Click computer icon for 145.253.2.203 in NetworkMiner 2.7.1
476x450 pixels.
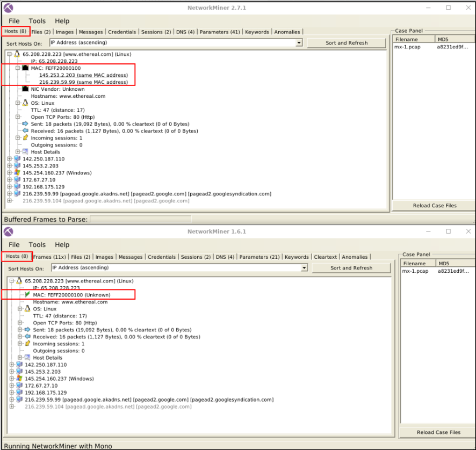point(17,166)
